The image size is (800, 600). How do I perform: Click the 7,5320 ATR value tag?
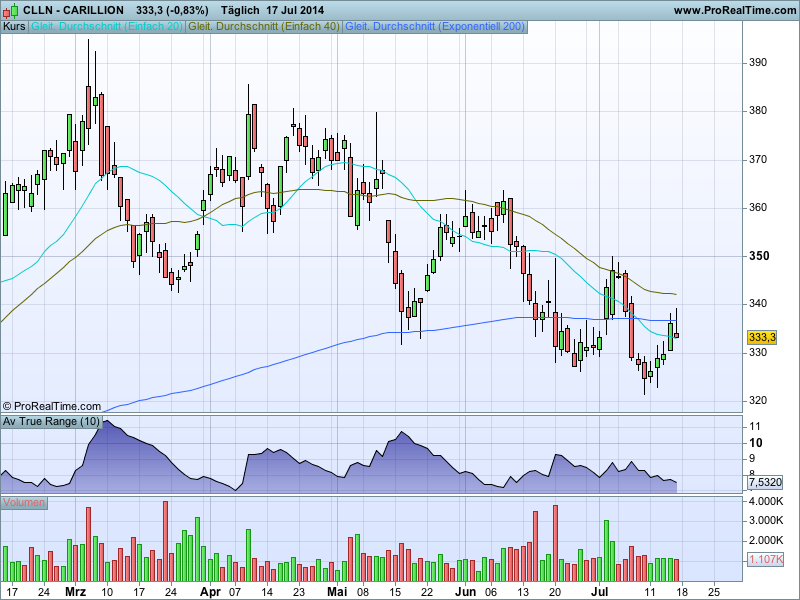(765, 482)
